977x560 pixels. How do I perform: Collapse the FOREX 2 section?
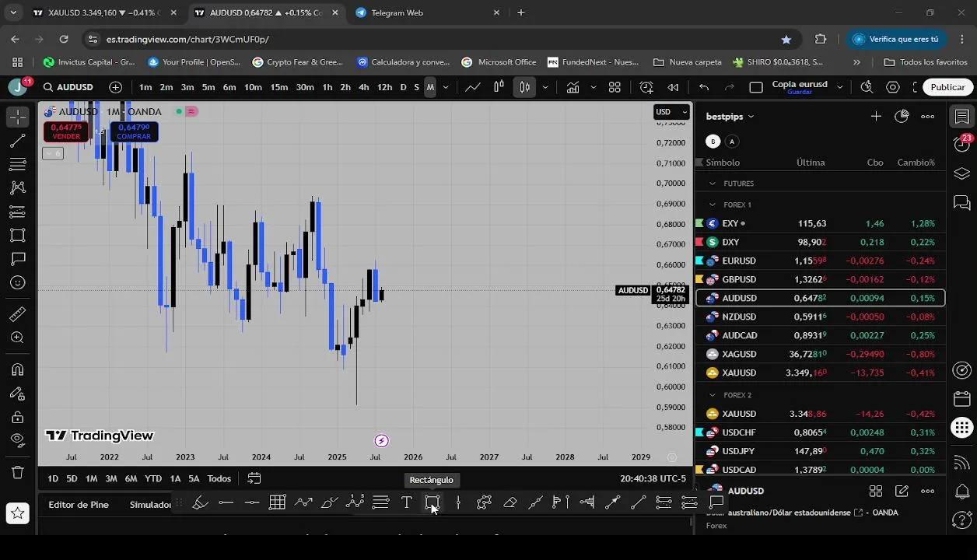(712, 395)
